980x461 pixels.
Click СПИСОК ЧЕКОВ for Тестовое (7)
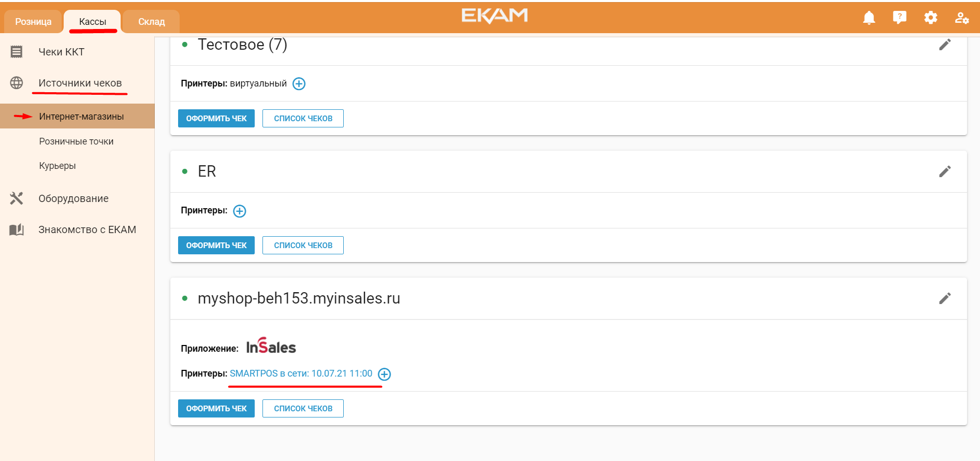[x=303, y=119]
